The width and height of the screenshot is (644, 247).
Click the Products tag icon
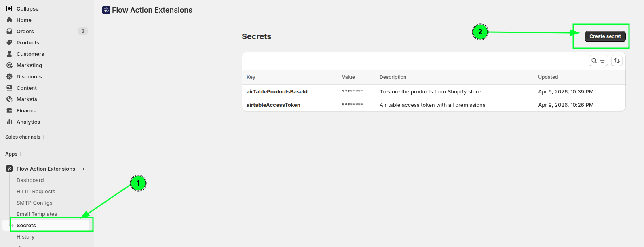tap(9, 42)
